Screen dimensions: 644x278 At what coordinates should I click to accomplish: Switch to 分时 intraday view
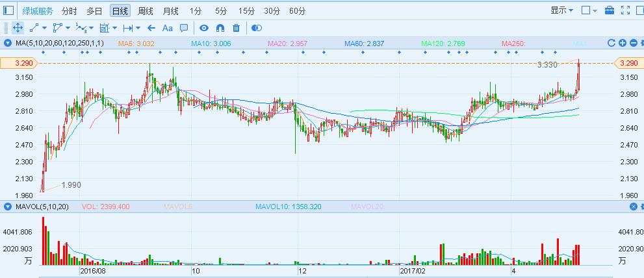tap(69, 11)
